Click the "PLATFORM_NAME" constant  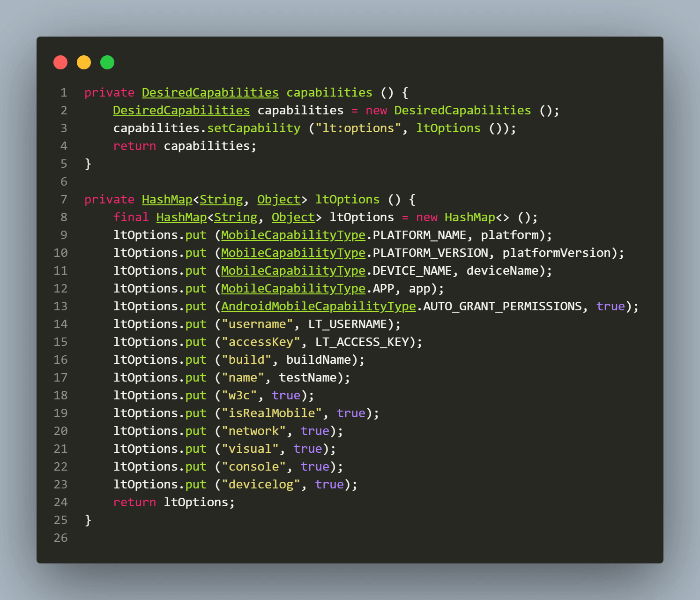pyautogui.click(x=419, y=235)
